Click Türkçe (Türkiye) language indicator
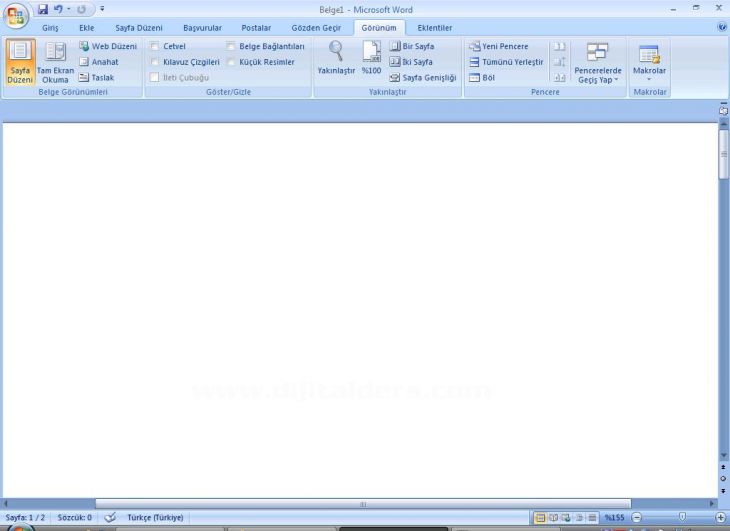This screenshot has width=730, height=531. click(155, 518)
